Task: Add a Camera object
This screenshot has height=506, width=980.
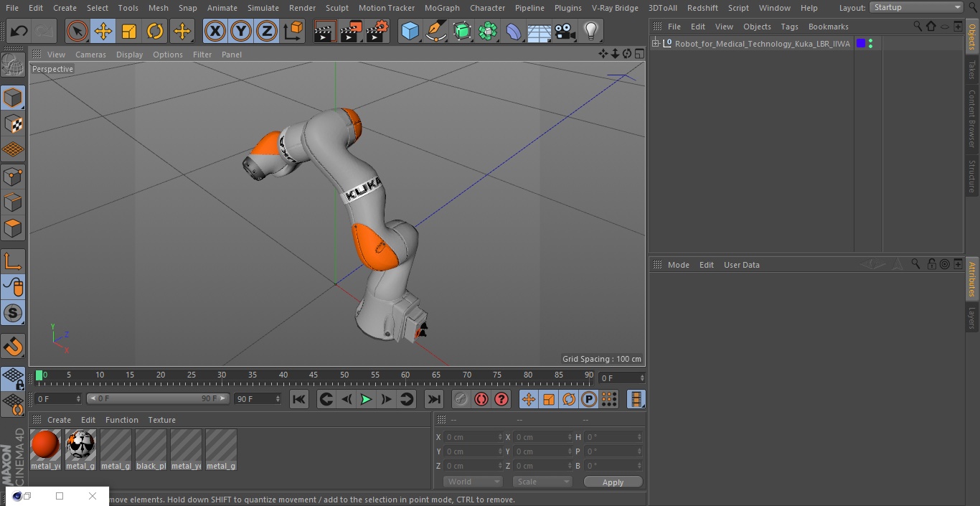Action: coord(565,31)
